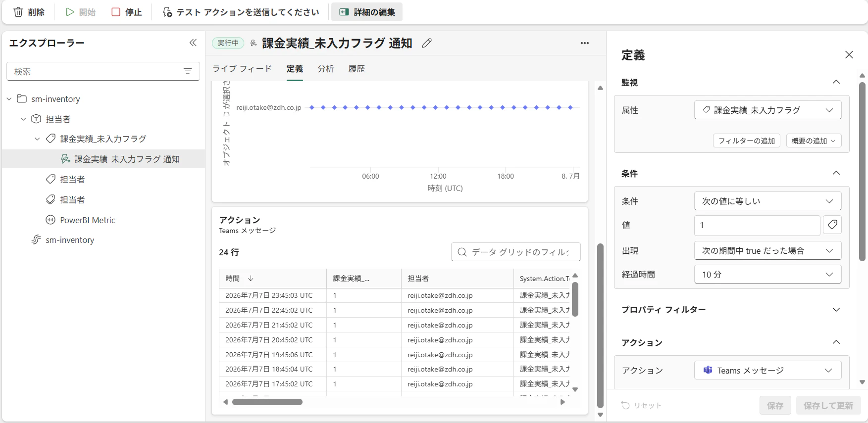Open the 経過時間 duration dropdown

tap(767, 275)
